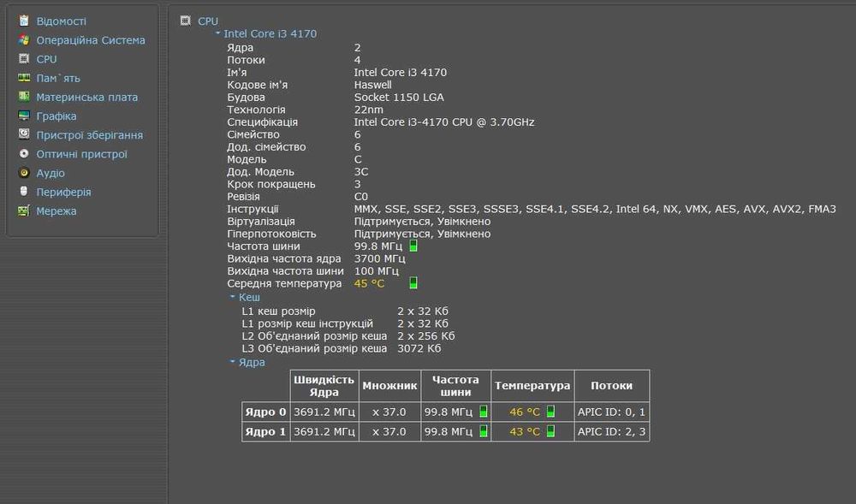Click temperature graph icon beside 46 °C
Screen dimensions: 856x504
(x=550, y=412)
